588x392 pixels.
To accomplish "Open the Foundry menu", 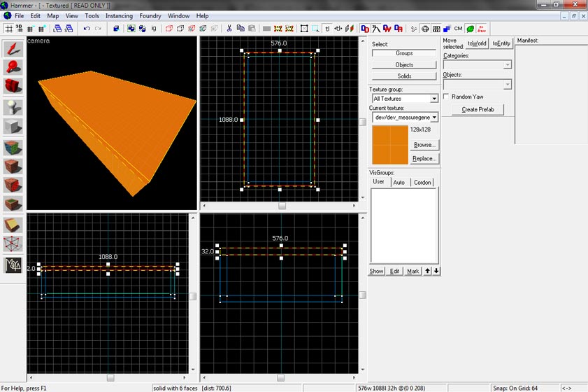I will coord(150,16).
